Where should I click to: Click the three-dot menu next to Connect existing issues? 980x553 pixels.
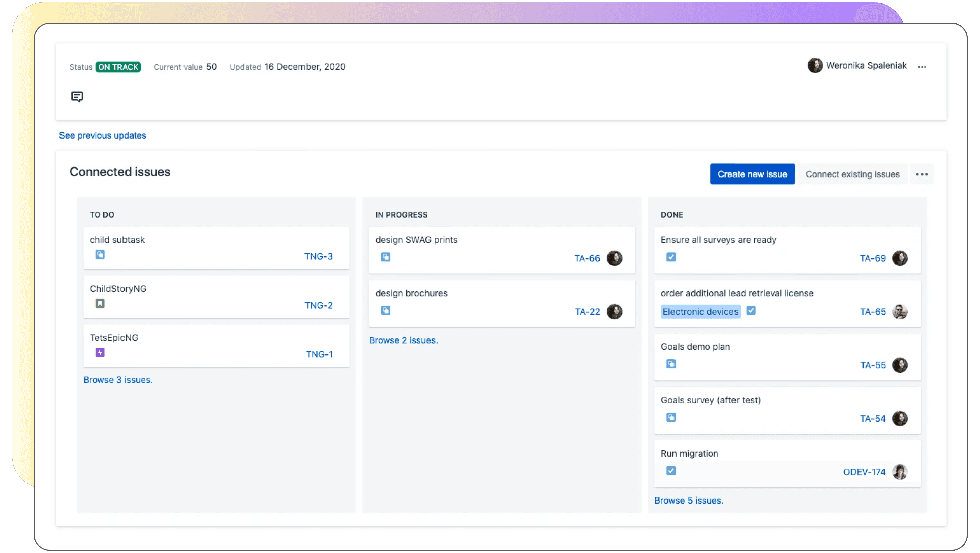pyautogui.click(x=922, y=174)
